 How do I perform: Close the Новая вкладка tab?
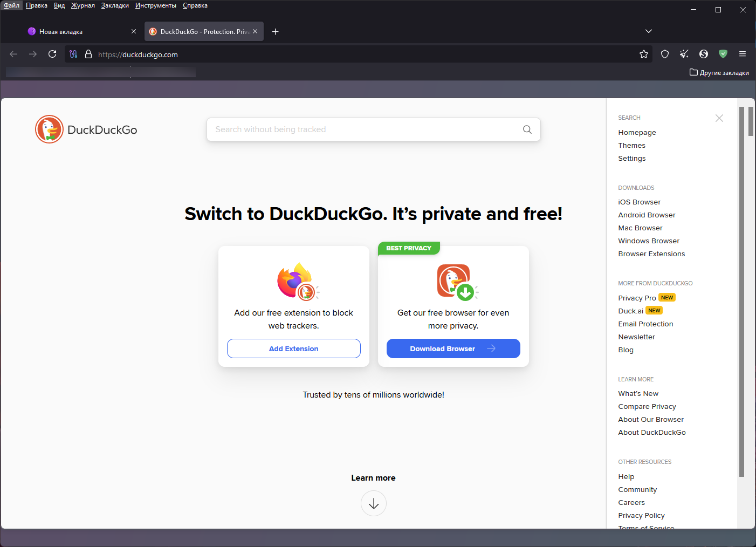tap(134, 31)
